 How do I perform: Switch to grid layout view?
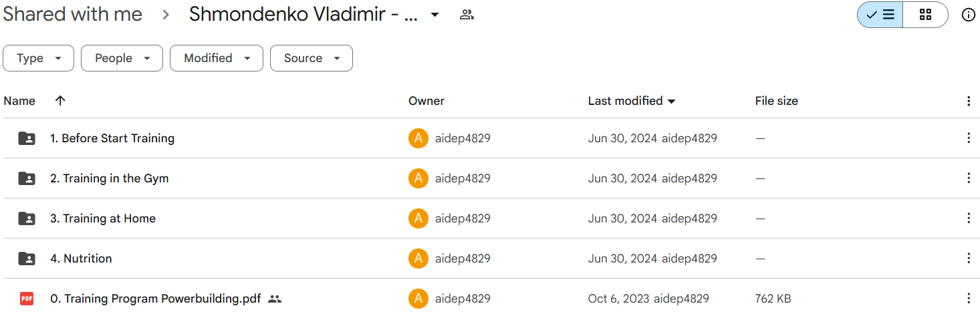coord(925,15)
